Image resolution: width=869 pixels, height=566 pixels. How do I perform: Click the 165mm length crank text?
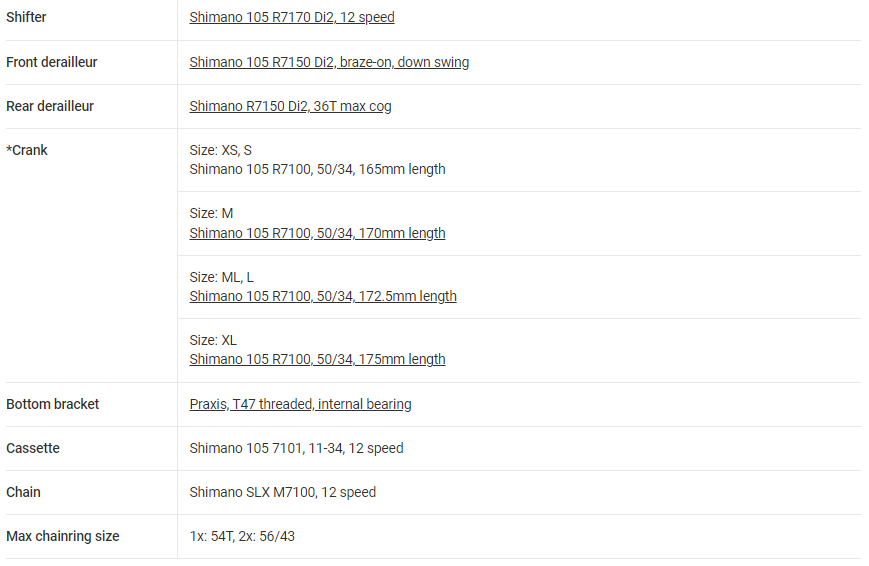[x=317, y=169]
